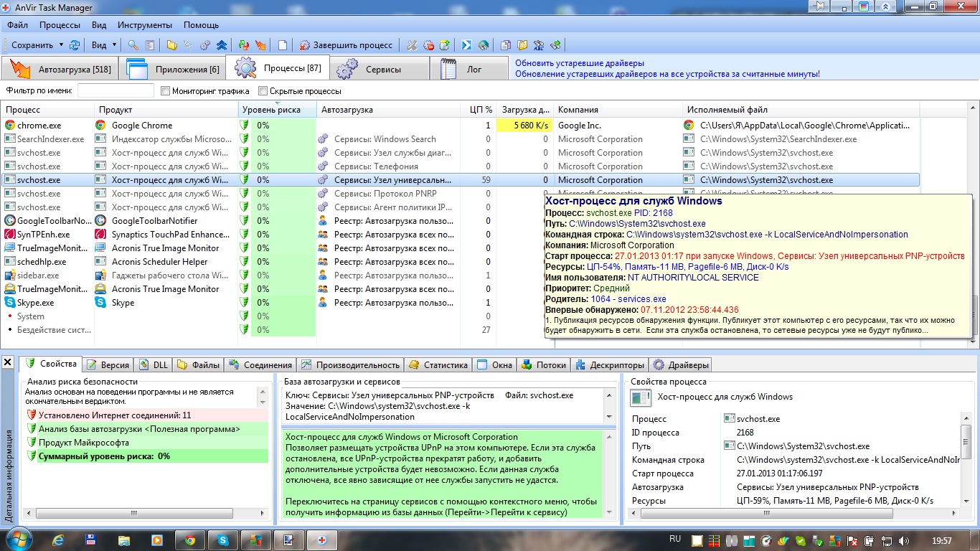Click the red bug toolbar icon
Image resolution: width=980 pixels, height=551 pixels.
point(429,45)
